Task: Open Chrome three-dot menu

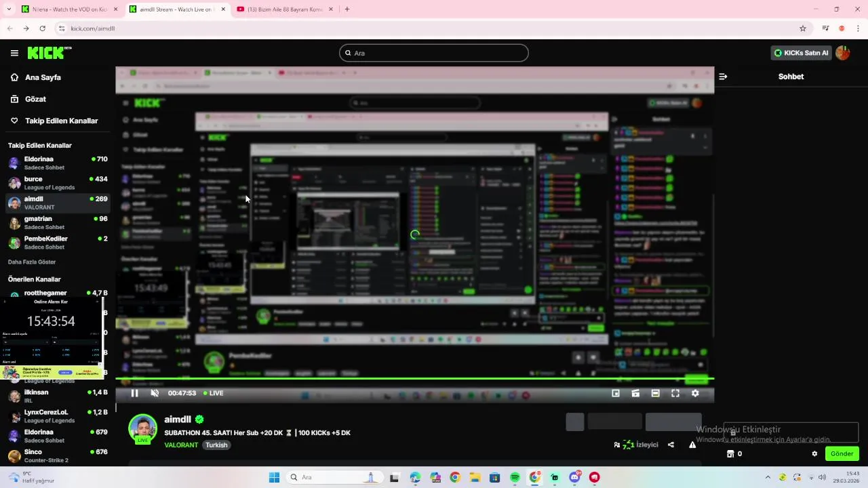Action: click(x=859, y=28)
